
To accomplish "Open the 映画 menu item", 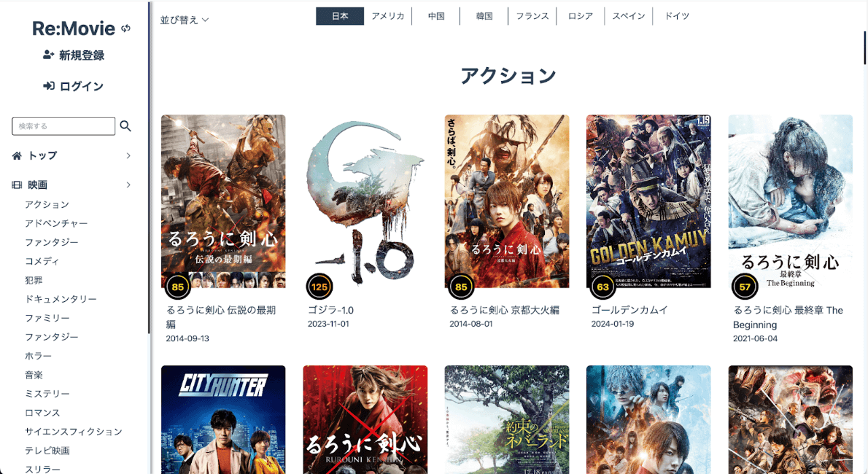I will (x=38, y=185).
